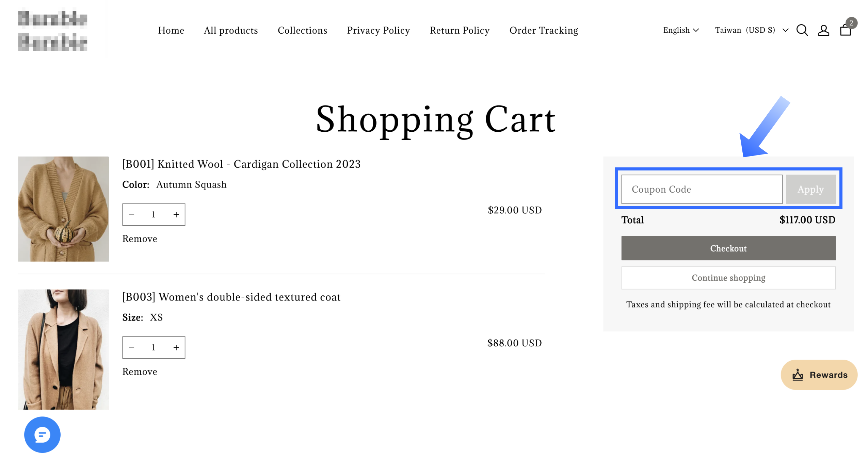This screenshot has width=868, height=459.
Task: Decrease cardigan quantity with minus icon
Action: [x=131, y=214]
